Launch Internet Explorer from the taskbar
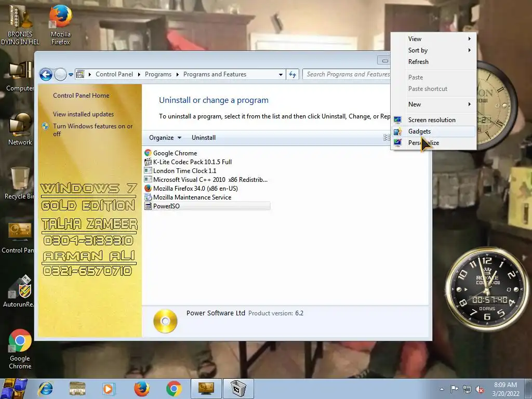532x399 pixels. tap(46, 389)
